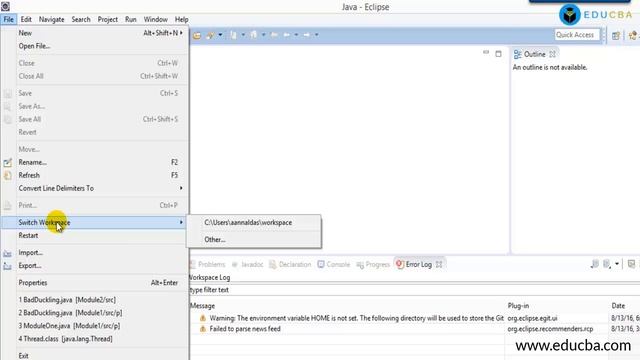The height and width of the screenshot is (360, 640).
Task: Open the Search menu
Action: (81, 19)
